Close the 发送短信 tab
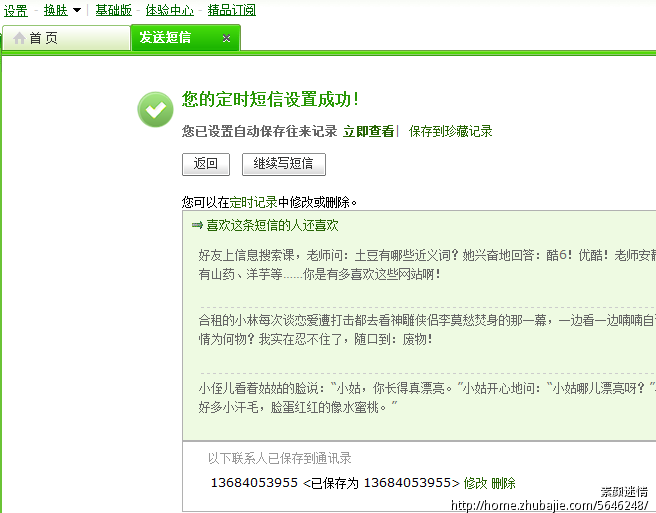Screen dimensions: 656x513 tap(226, 38)
